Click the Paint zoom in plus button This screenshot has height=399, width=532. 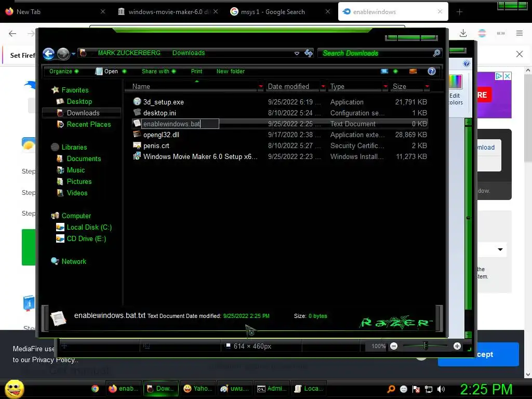pyautogui.click(x=457, y=346)
